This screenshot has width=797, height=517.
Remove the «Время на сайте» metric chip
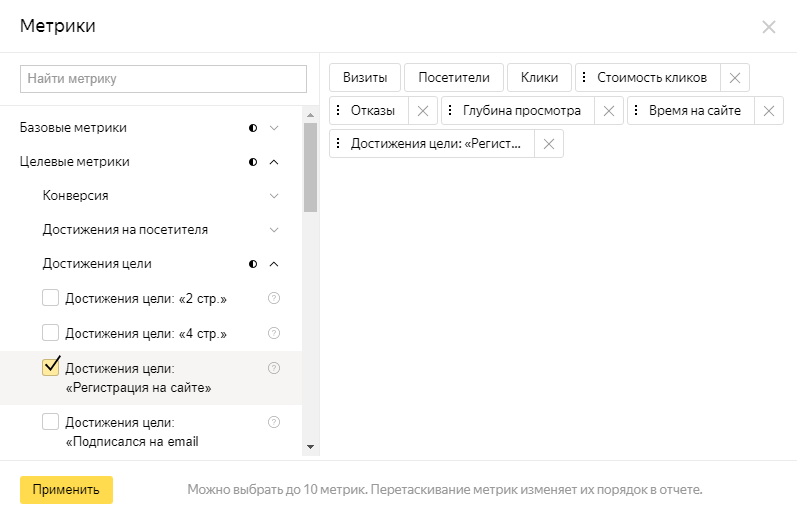[x=768, y=111]
